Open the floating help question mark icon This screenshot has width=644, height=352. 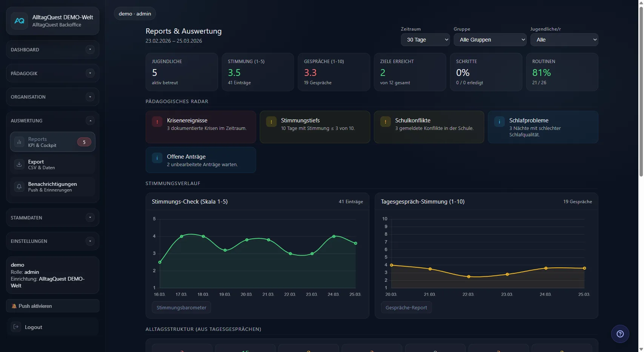pos(620,333)
